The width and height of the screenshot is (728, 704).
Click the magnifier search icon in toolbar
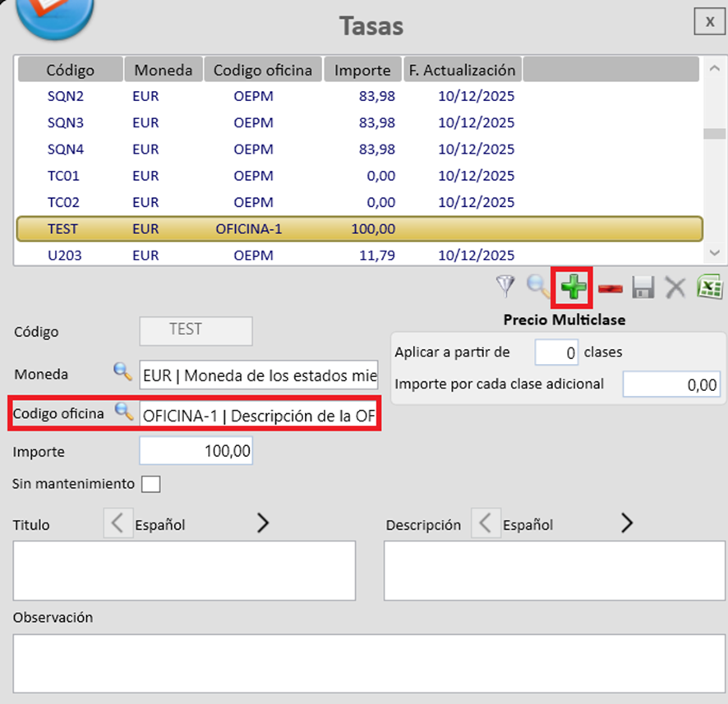coord(539,287)
